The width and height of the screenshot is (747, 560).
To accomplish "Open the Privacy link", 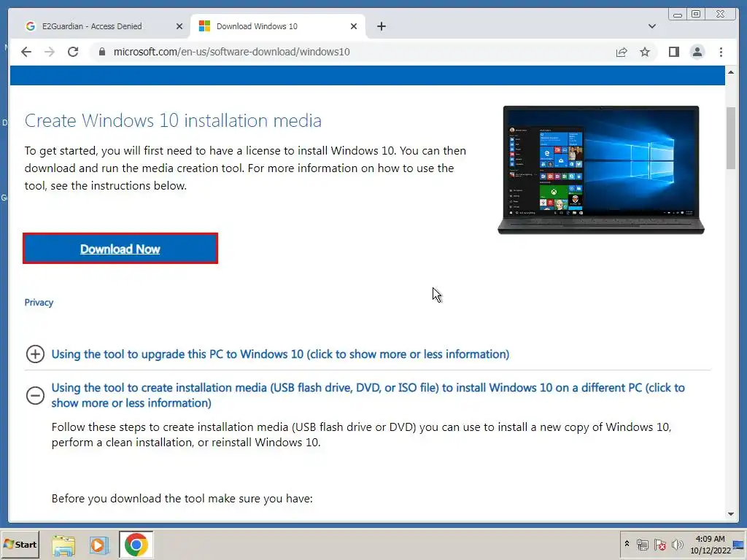I will (x=39, y=303).
